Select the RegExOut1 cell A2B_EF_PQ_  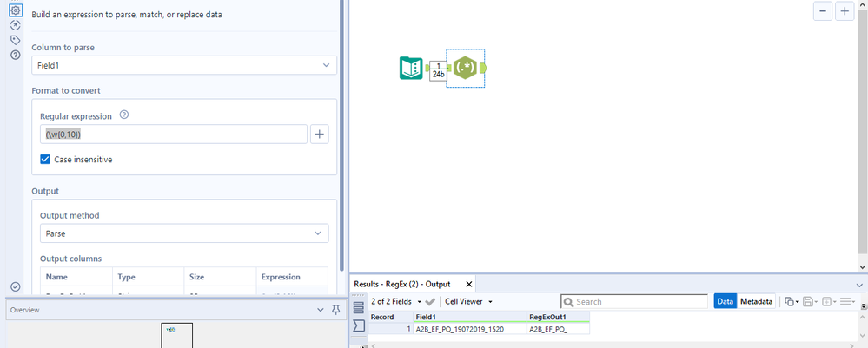(558, 329)
